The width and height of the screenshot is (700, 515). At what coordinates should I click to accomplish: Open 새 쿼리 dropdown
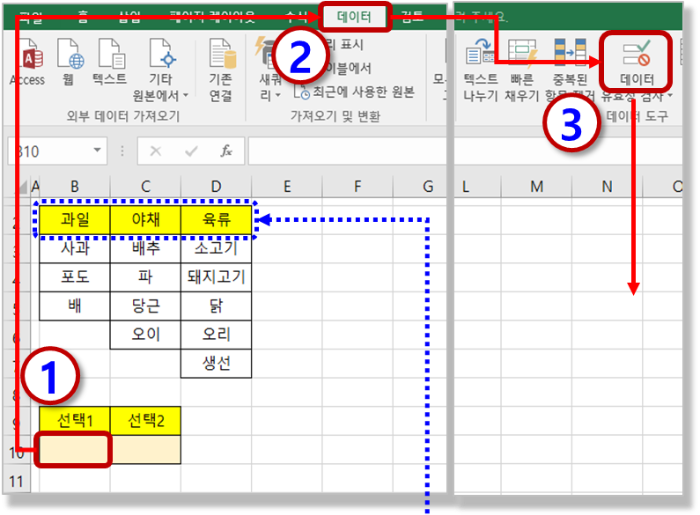point(270,70)
